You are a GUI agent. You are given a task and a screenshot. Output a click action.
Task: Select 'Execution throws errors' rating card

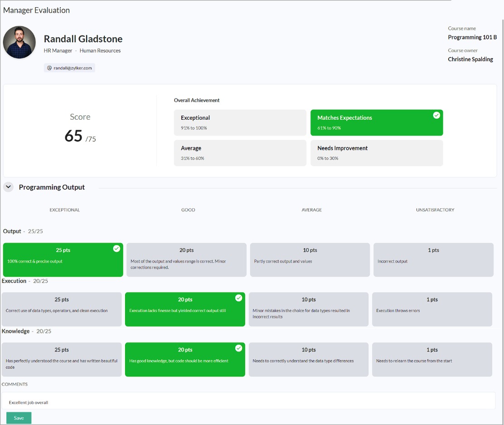point(432,309)
